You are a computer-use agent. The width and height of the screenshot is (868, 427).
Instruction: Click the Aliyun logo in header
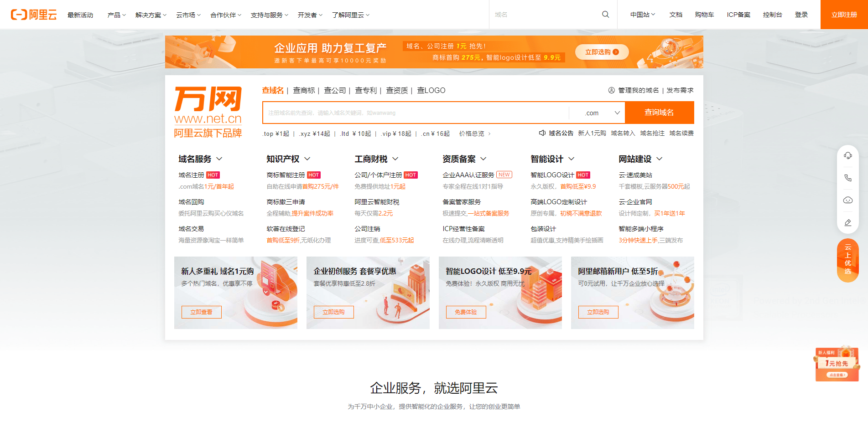(34, 15)
